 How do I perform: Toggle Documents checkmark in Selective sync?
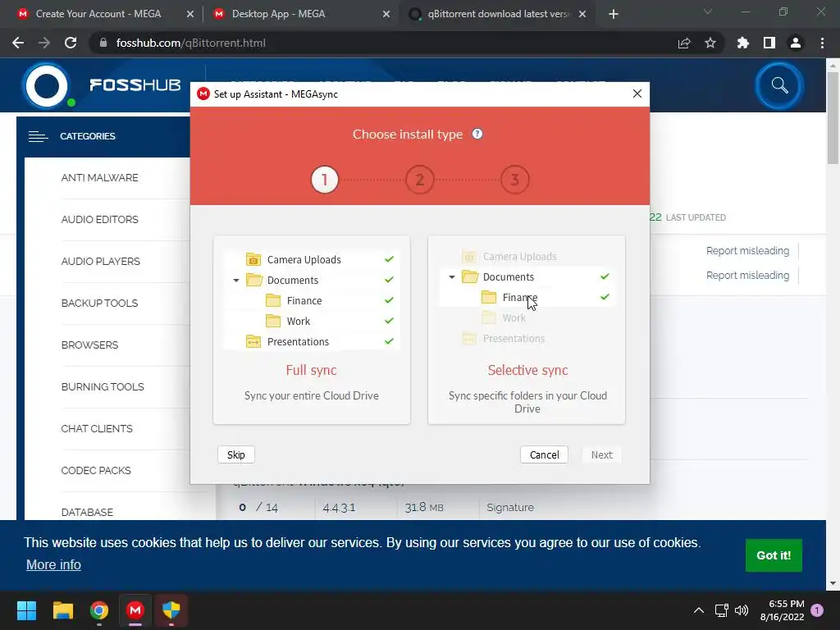[x=605, y=276]
